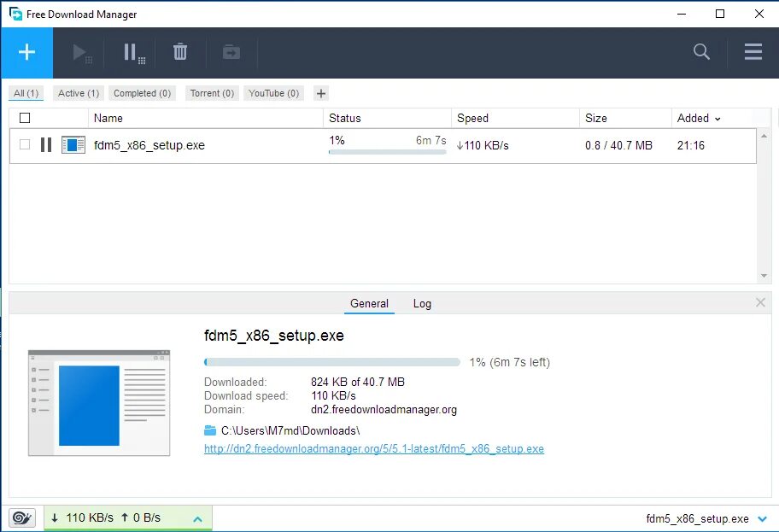Click the 0.8 / 40.7 MB size cell
This screenshot has width=779, height=532.
[x=618, y=145]
